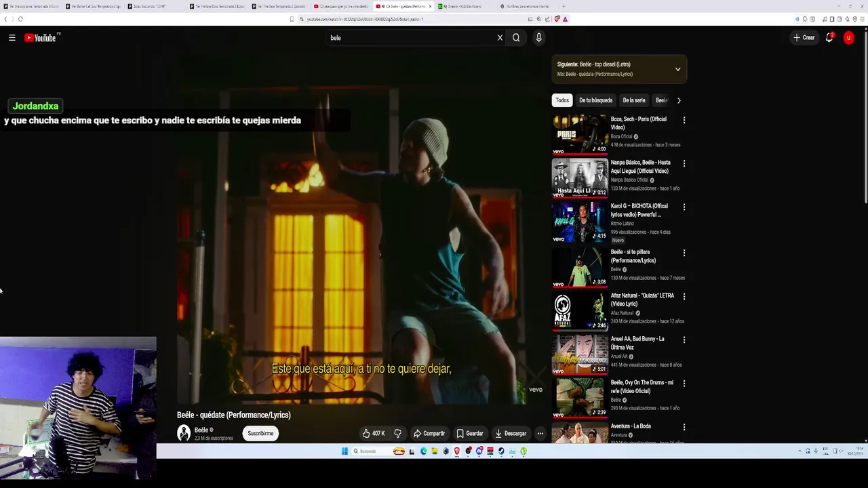868x488 pixels.
Task: Open the account avatar menu
Action: [x=848, y=38]
